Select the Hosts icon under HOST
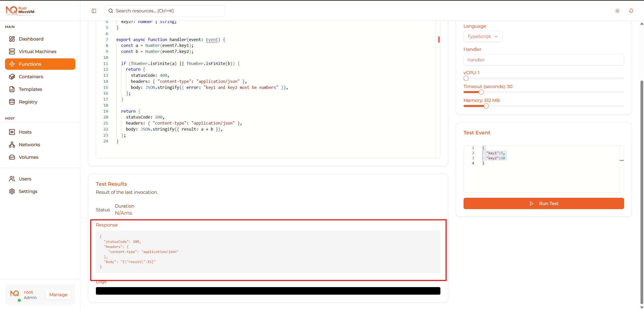 (x=13, y=132)
